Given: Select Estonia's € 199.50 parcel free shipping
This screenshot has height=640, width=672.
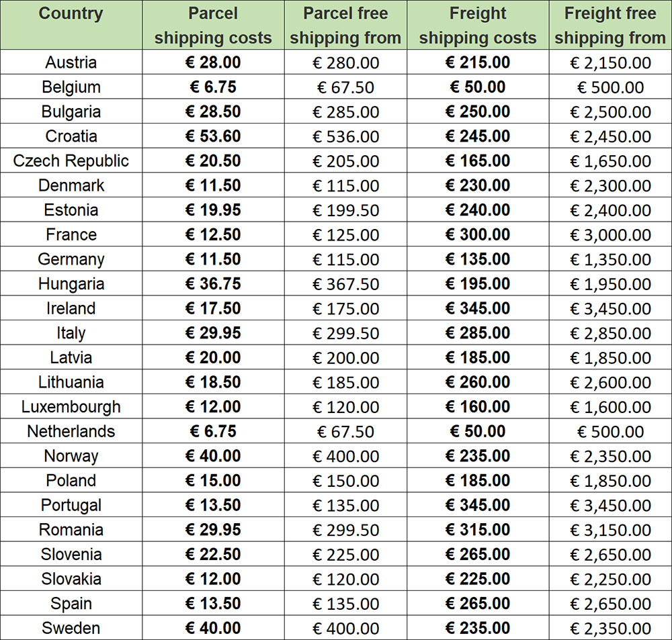Looking at the screenshot, I should click(x=345, y=210).
